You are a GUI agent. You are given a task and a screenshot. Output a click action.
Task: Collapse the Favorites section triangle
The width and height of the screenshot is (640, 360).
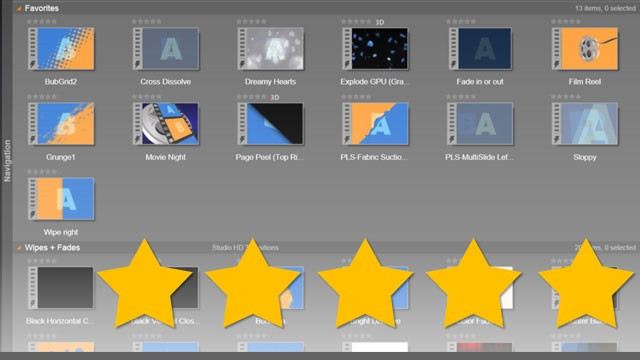19,8
